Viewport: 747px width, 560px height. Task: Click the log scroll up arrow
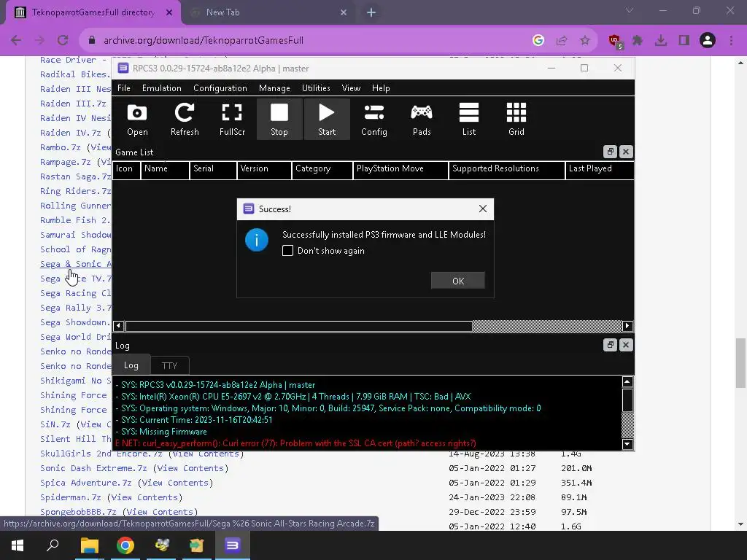click(627, 382)
